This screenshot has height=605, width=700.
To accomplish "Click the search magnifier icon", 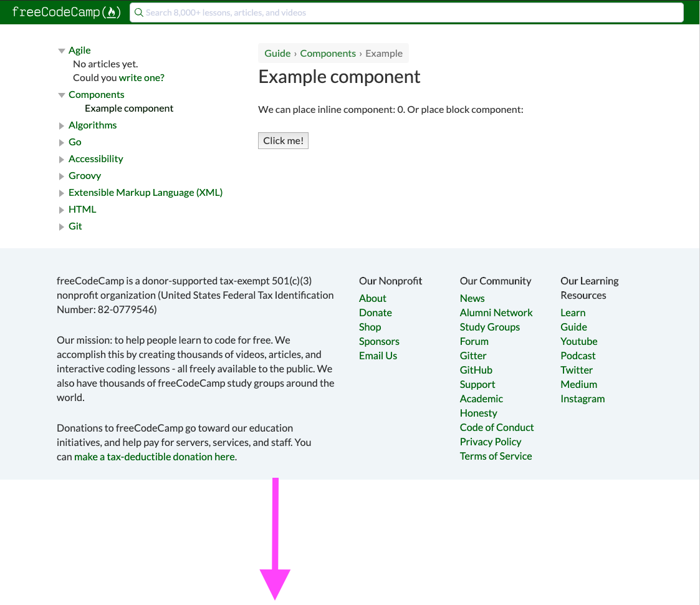I will [139, 12].
